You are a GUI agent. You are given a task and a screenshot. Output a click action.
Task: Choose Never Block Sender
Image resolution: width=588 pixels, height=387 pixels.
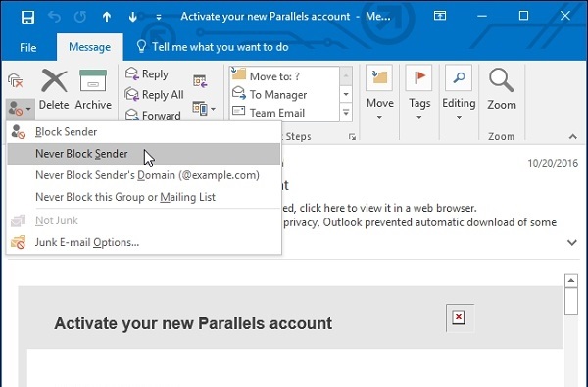pos(144,154)
